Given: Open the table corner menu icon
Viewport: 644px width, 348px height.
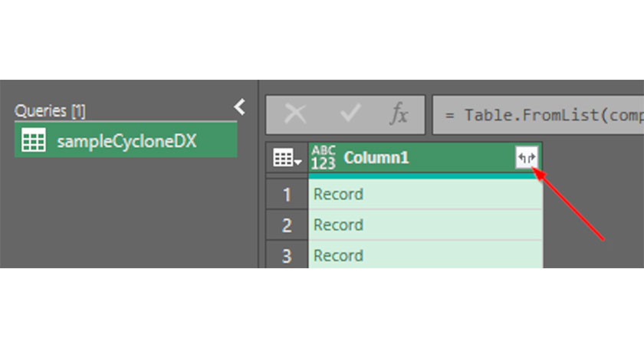Looking at the screenshot, I should pos(287,159).
